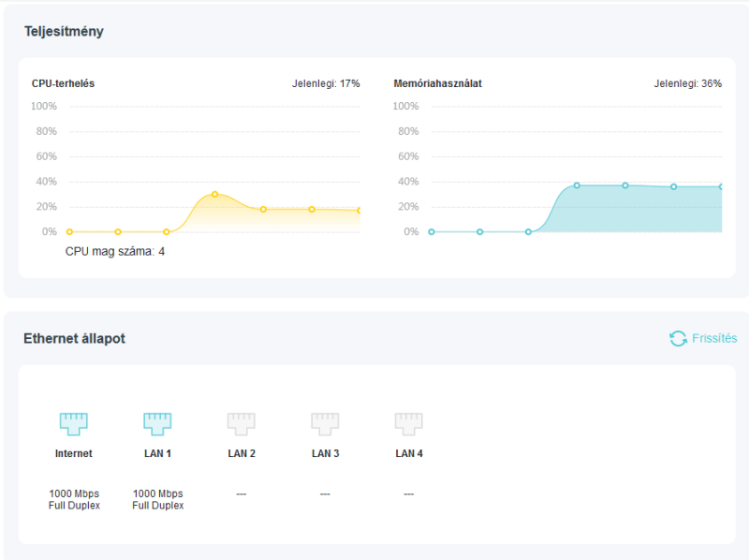Click the memory Jelenlegi: 36% value
This screenshot has height=560, width=749.
coord(688,83)
